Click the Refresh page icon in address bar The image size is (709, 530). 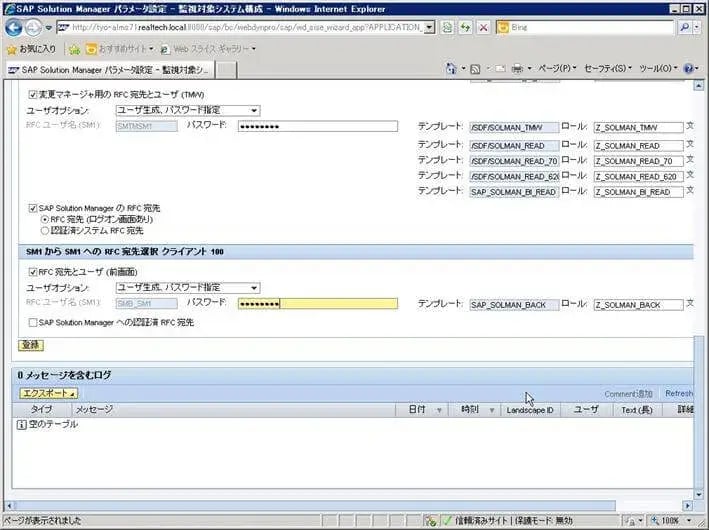click(465, 28)
